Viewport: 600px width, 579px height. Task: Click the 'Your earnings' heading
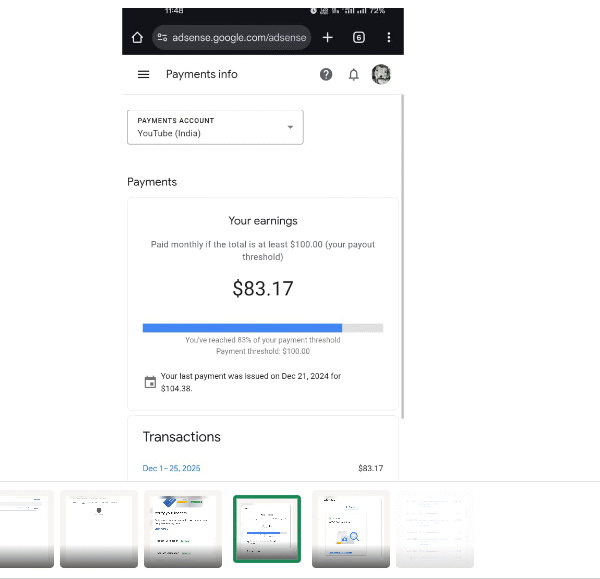(x=263, y=221)
